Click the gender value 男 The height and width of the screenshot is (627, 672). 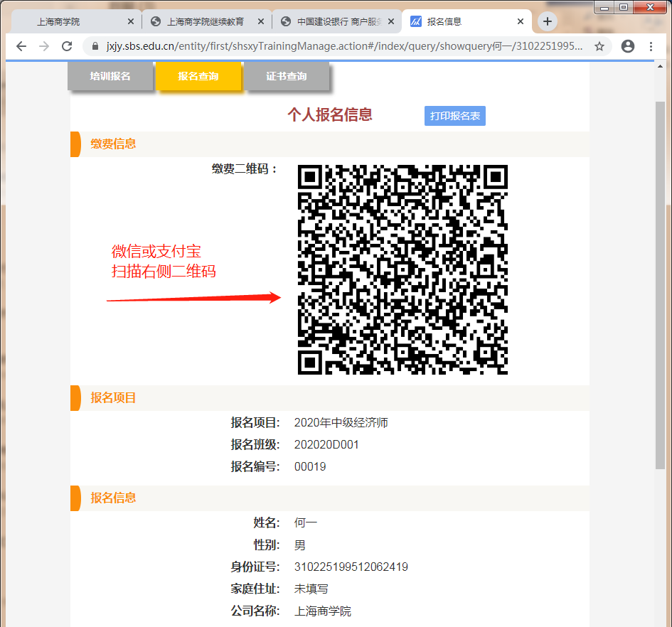tap(300, 545)
